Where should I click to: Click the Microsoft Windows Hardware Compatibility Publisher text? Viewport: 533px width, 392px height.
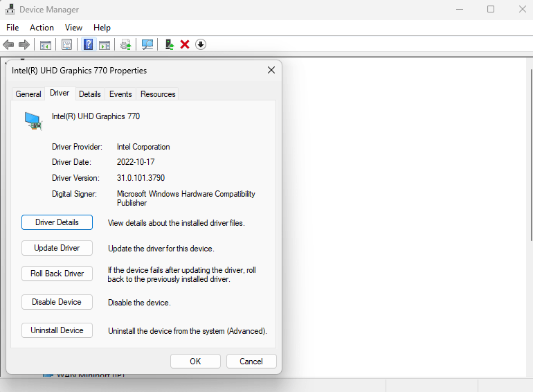pyautogui.click(x=186, y=198)
